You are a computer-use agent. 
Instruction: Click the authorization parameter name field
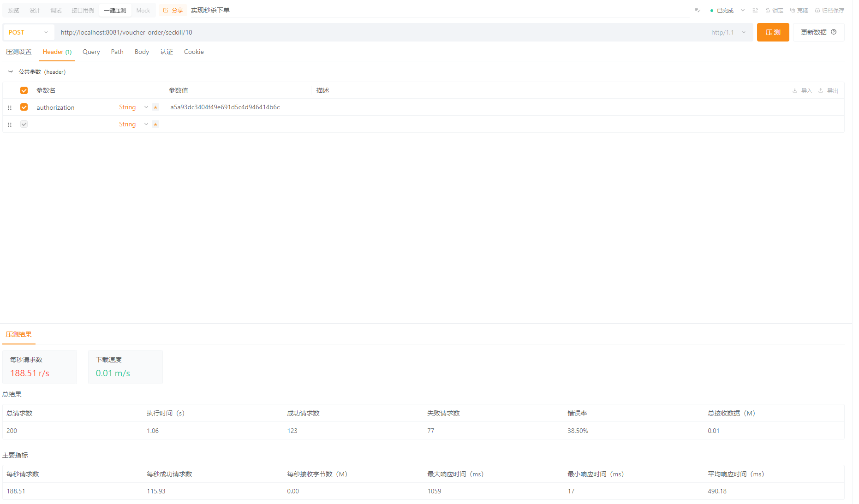click(x=74, y=107)
